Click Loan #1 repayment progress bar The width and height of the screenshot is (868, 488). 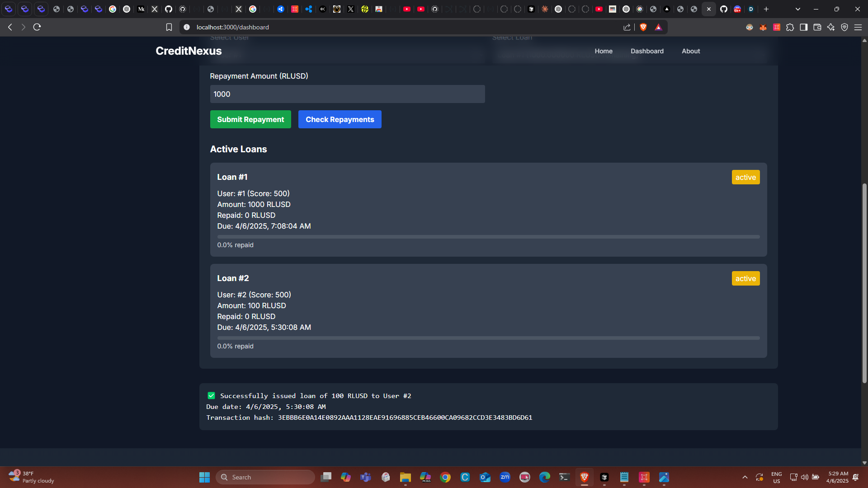click(x=488, y=237)
